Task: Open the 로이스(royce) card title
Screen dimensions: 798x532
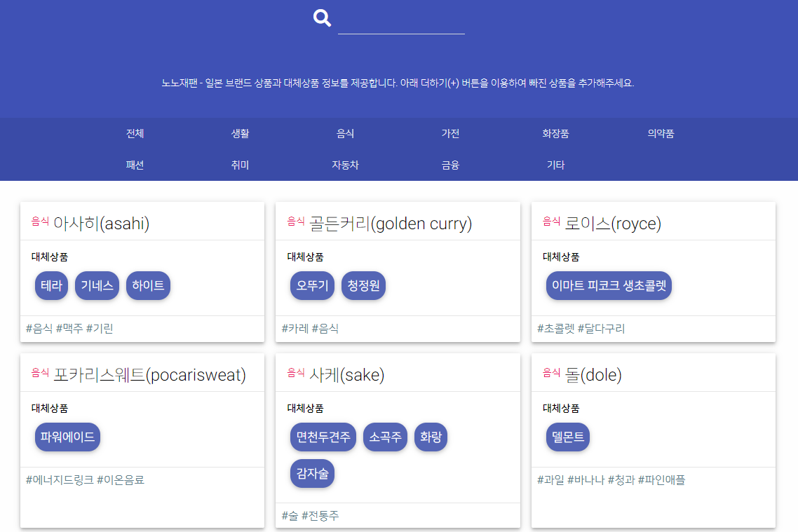Action: pyautogui.click(x=613, y=224)
